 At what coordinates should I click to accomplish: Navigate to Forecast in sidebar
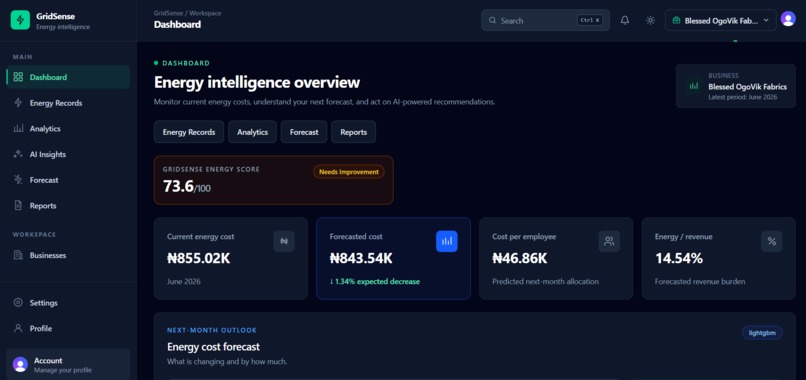coord(68,180)
